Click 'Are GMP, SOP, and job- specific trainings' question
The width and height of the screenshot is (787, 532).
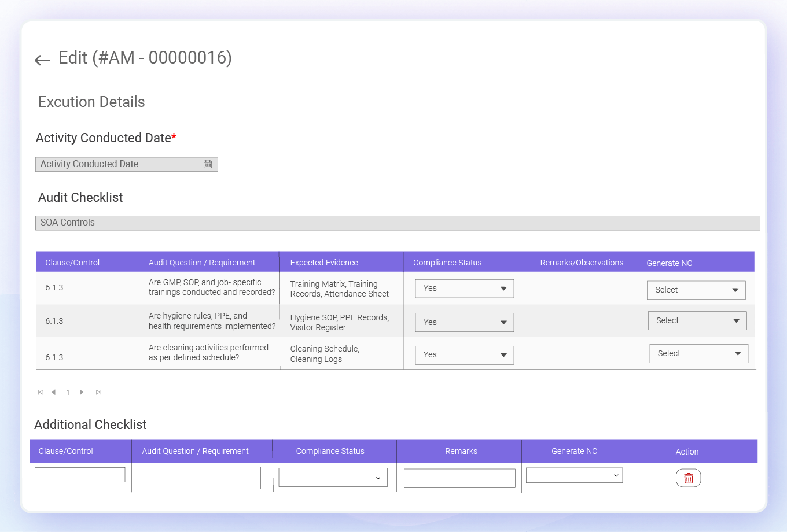(x=212, y=287)
